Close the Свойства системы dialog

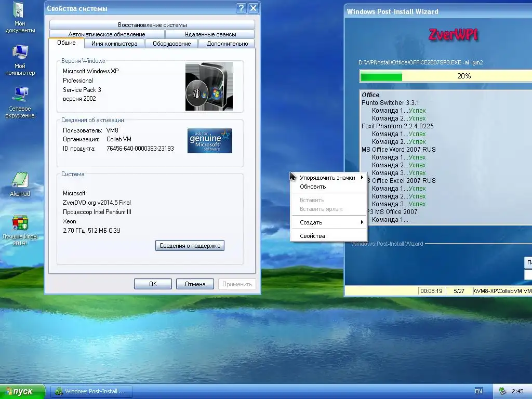[x=253, y=8]
